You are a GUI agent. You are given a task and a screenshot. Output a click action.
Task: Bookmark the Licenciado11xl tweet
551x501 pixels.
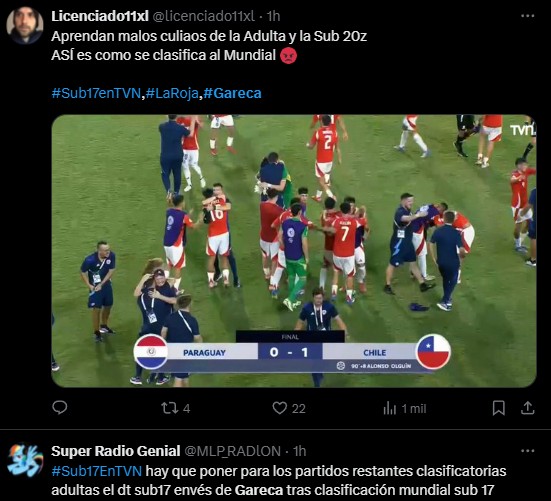[499, 408]
